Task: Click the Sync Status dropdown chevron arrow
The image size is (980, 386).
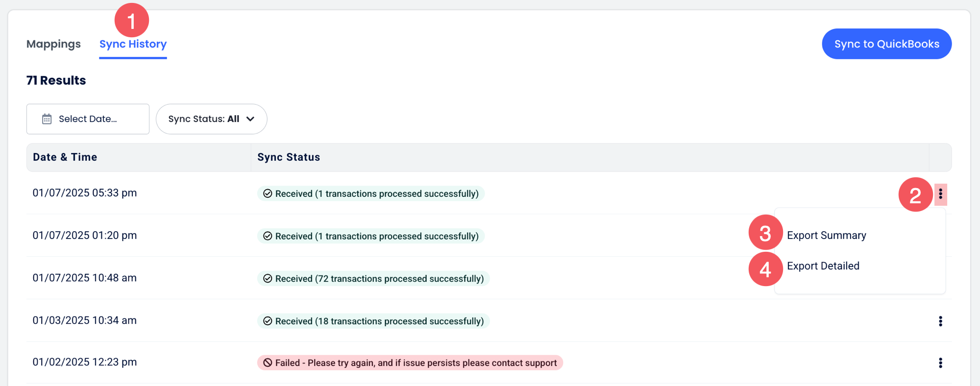Action: (250, 119)
